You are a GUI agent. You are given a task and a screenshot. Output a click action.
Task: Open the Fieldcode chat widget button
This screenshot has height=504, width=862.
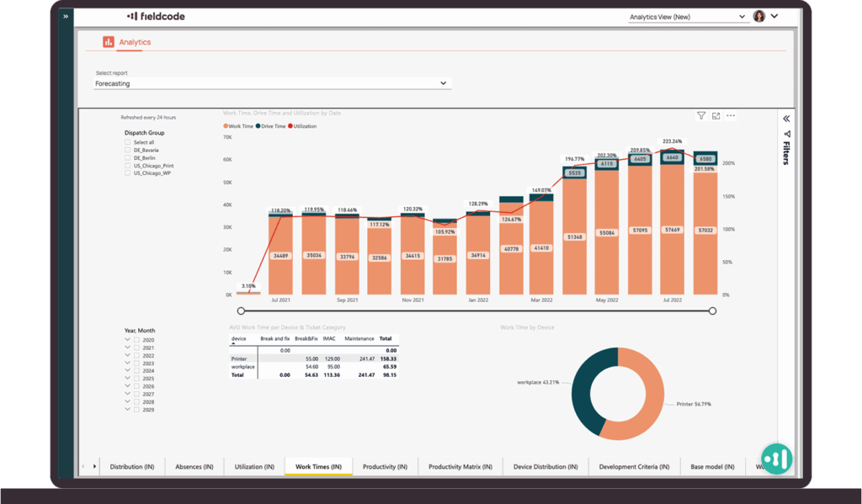point(776,459)
